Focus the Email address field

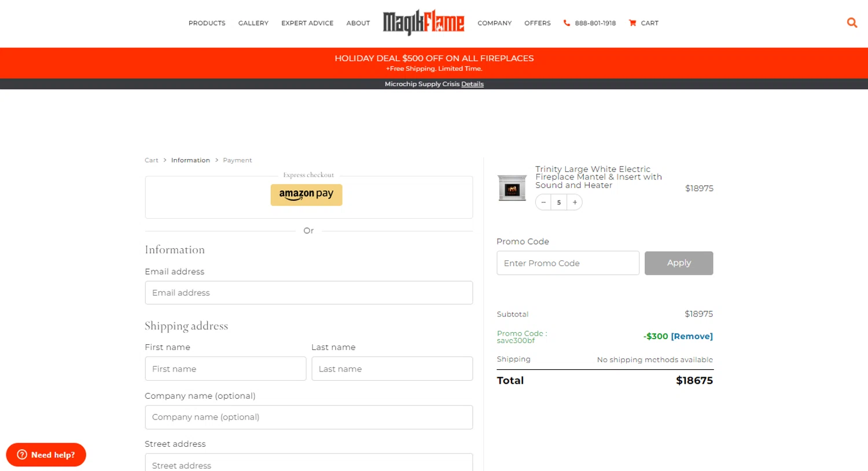click(308, 293)
